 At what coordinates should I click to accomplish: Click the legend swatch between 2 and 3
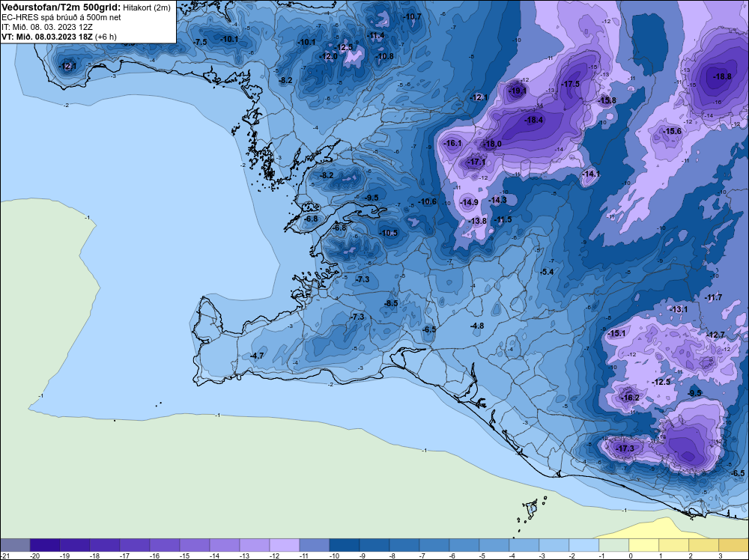(703, 545)
